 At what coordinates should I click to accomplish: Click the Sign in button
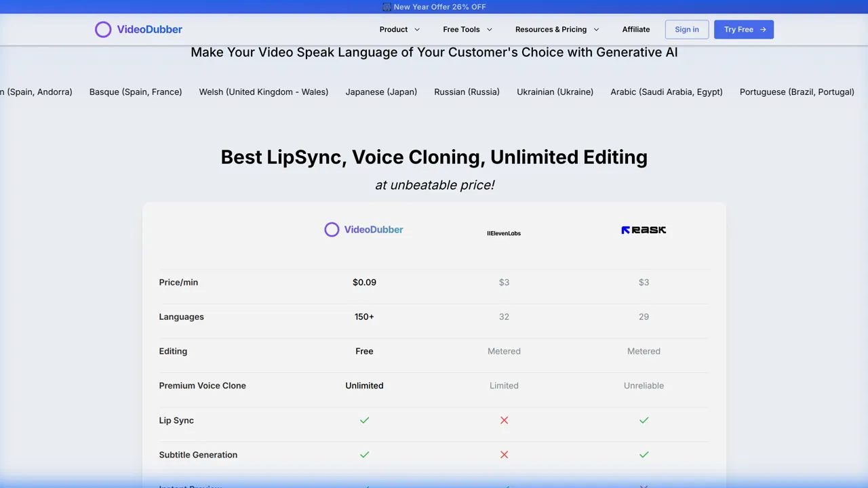[686, 29]
